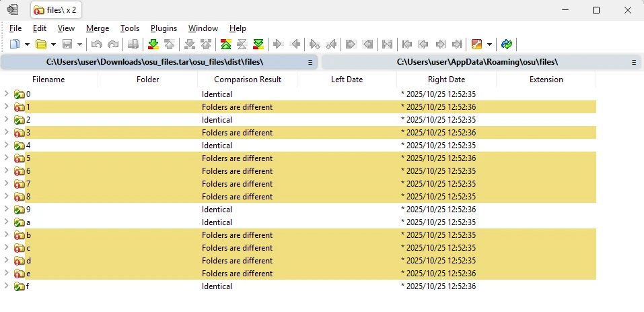The image size is (644, 312).
Task: Open the Merge menu
Action: [98, 28]
